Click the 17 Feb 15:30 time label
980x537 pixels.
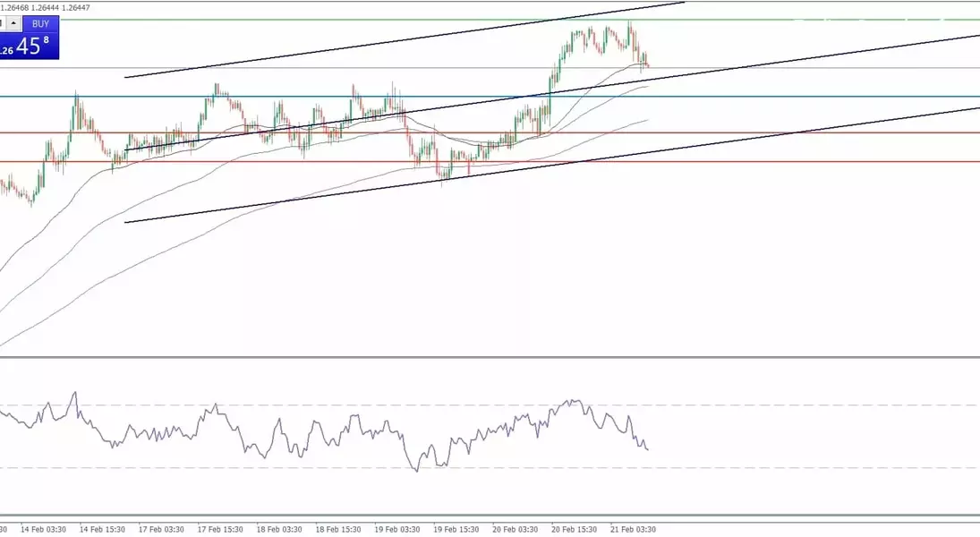tap(220, 530)
